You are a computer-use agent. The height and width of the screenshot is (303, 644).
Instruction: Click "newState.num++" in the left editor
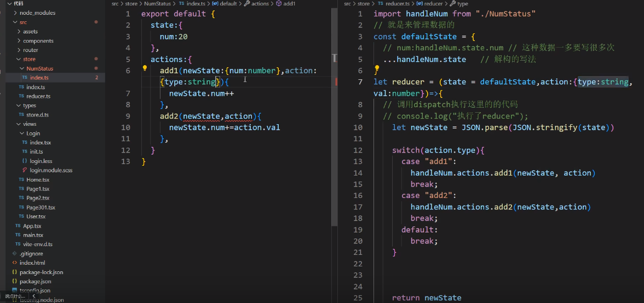pyautogui.click(x=202, y=94)
